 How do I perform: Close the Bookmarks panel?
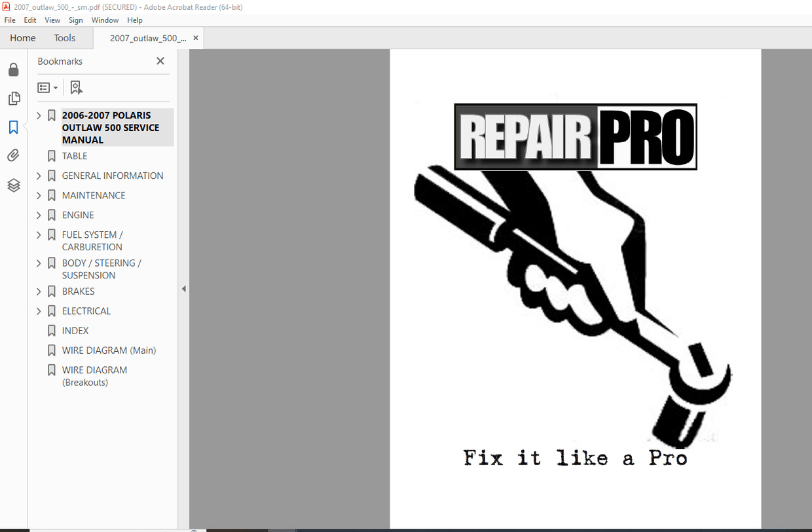click(x=160, y=60)
